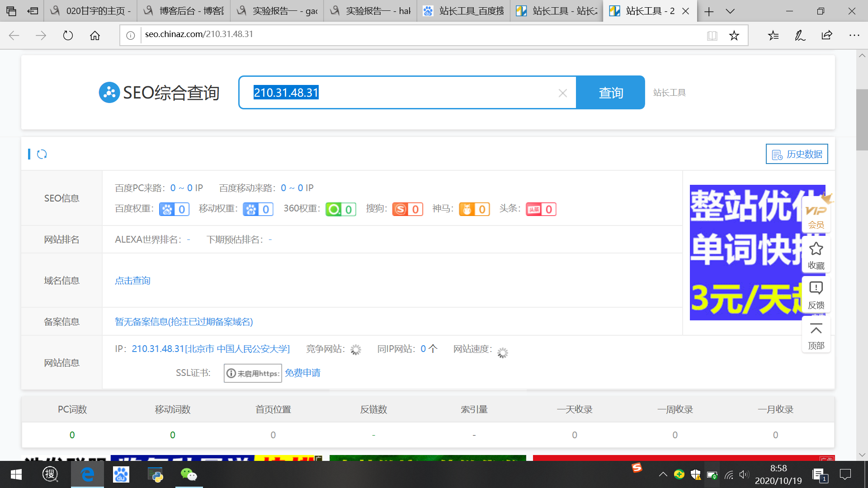Expand the browser tab list chevron
Image resolution: width=868 pixels, height=488 pixels.
click(x=730, y=11)
